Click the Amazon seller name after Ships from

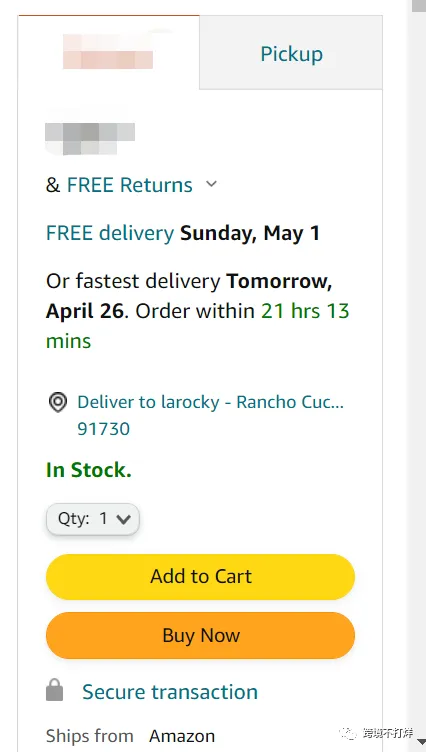click(x=182, y=736)
